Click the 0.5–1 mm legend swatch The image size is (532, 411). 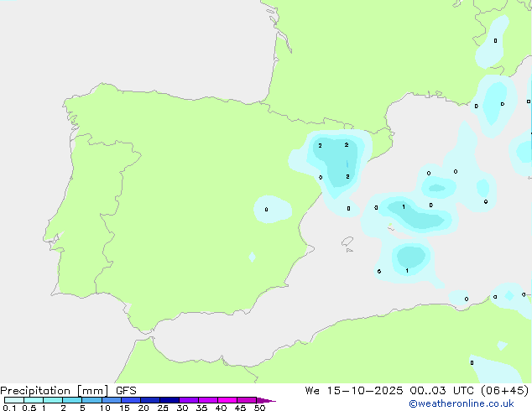click(x=34, y=400)
